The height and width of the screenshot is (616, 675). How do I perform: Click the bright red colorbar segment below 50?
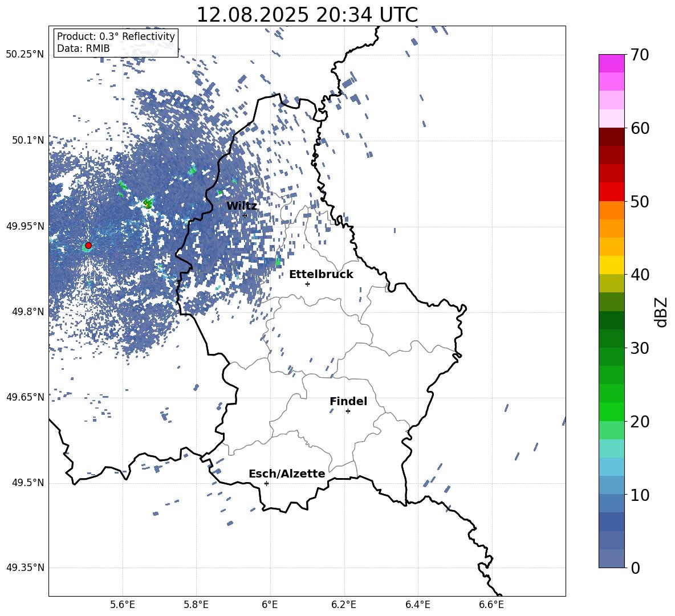pyautogui.click(x=611, y=192)
